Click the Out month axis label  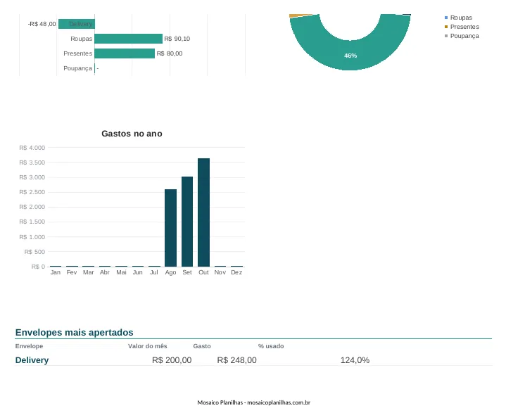click(203, 272)
